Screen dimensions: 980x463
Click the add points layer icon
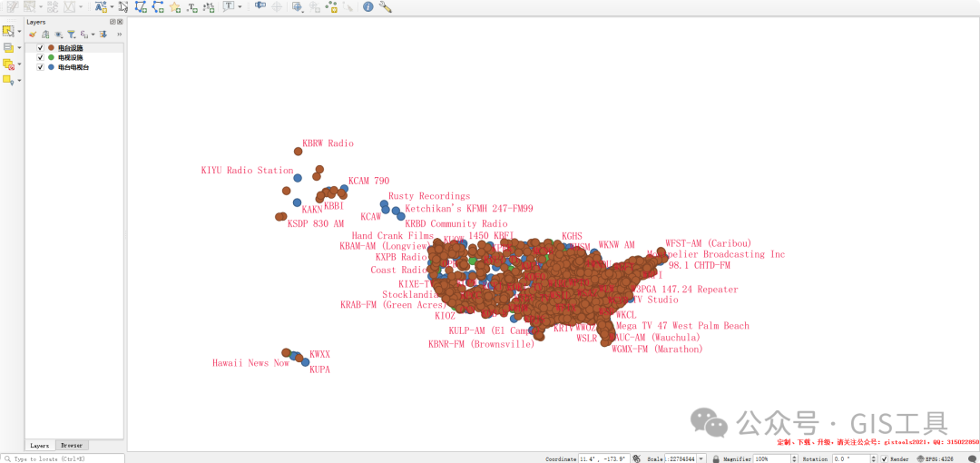click(x=331, y=7)
